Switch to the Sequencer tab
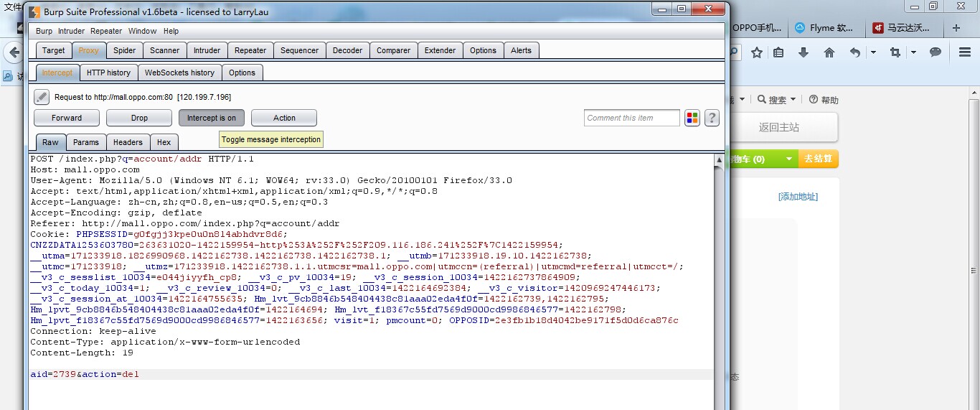Screen dimensions: 980x410 (299, 50)
